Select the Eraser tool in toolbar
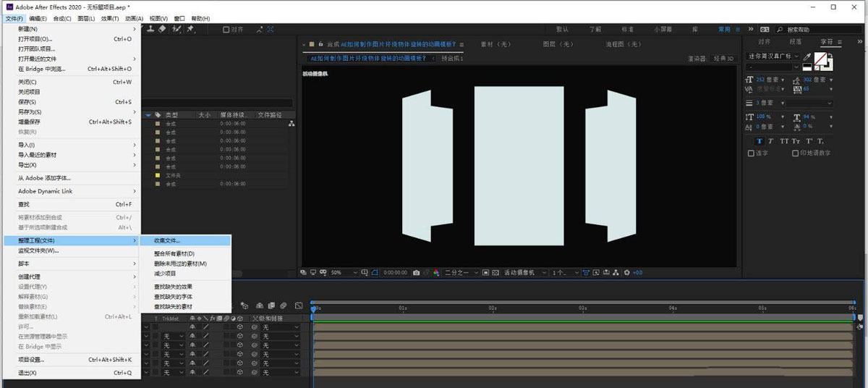868x388 pixels. coord(162,29)
